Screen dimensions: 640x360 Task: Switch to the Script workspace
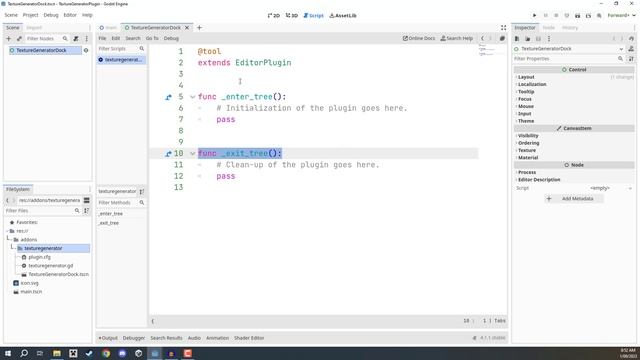313,16
